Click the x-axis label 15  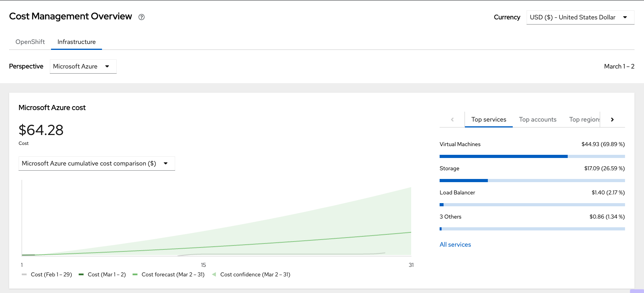[203, 265]
